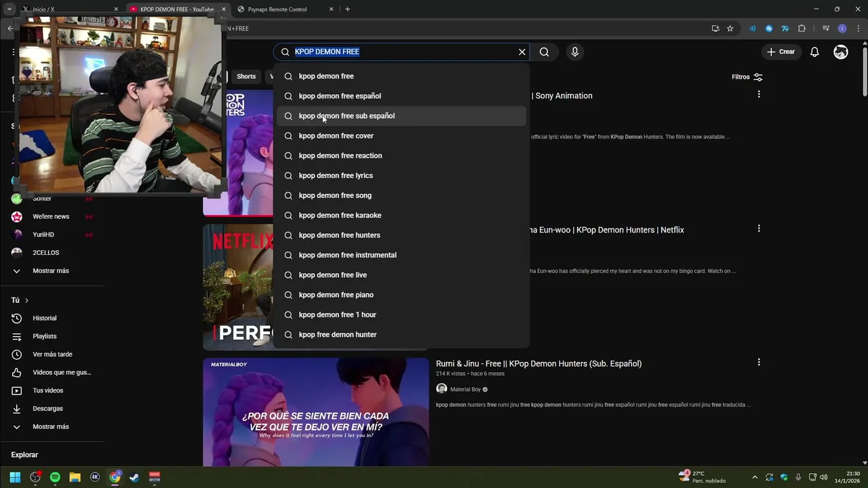Open File Explorer from the taskbar
The height and width of the screenshot is (488, 868).
pos(75,477)
